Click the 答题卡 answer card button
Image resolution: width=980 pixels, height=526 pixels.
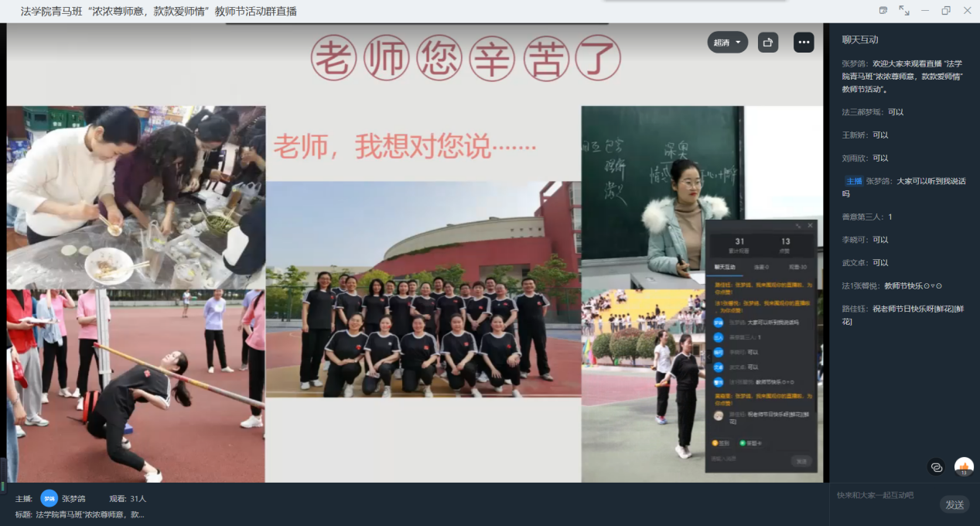[750, 443]
